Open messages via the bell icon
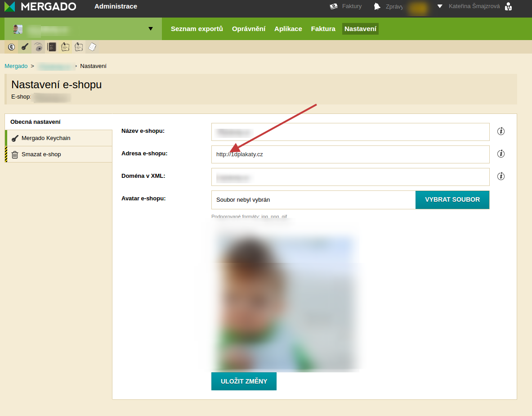 tap(377, 6)
